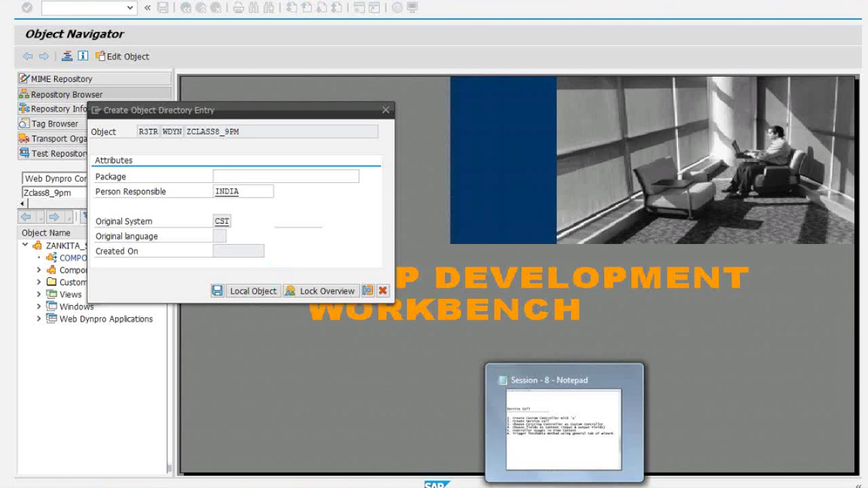Select the blue COMPO… tree item
The image size is (868, 488).
coord(67,258)
